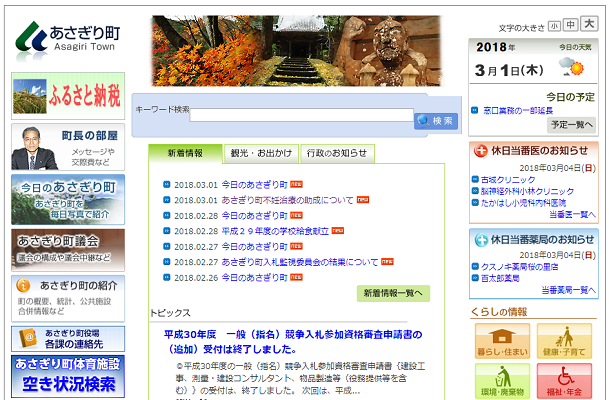Focus the キーワード検索 input field
Viewport: 609px width, 400px height.
[302, 115]
